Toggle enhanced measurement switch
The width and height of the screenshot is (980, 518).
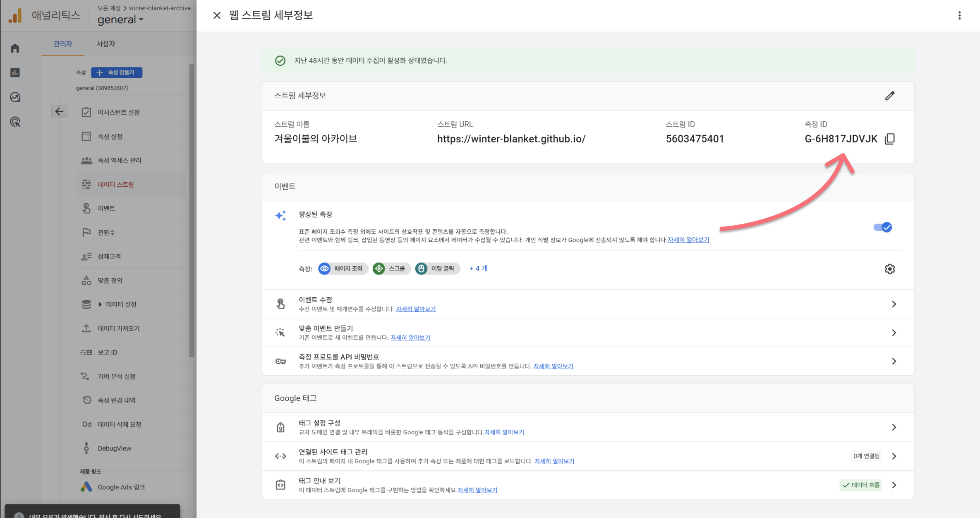pyautogui.click(x=882, y=227)
